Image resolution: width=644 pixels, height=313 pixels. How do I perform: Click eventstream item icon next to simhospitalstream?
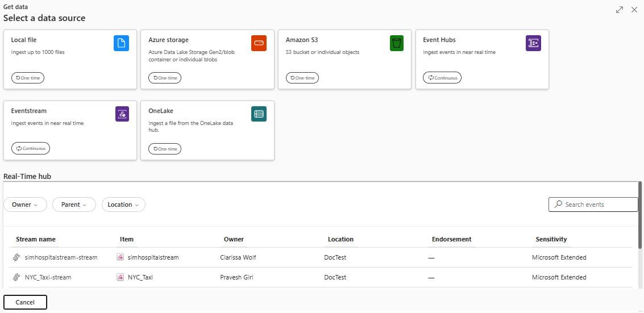[121, 258]
